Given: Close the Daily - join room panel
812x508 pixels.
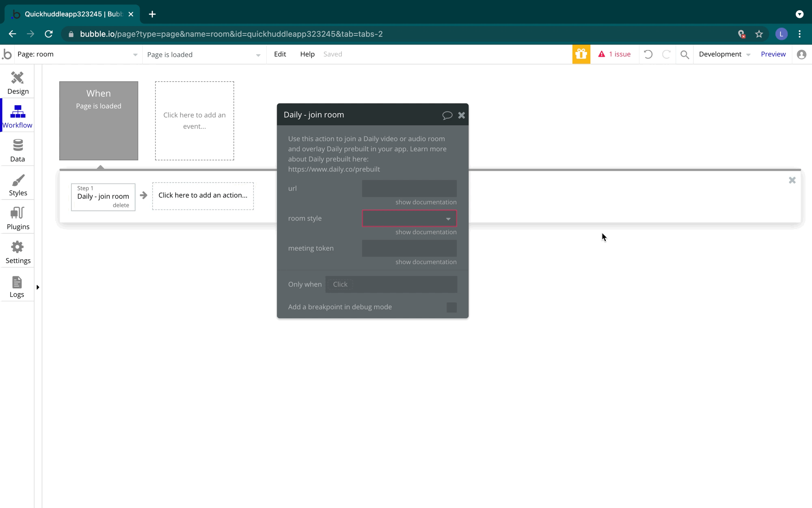Looking at the screenshot, I should click(x=462, y=115).
